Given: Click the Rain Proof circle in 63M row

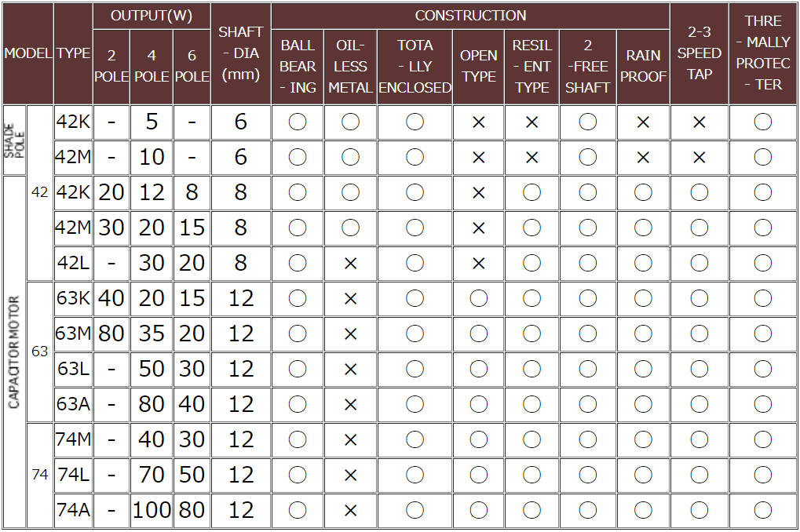Looking at the screenshot, I should (643, 334).
